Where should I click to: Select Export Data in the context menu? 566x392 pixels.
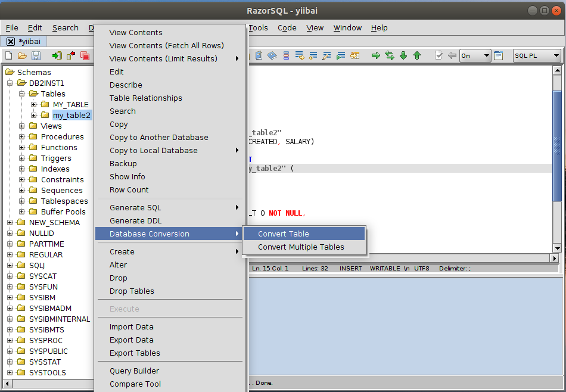click(x=170, y=340)
